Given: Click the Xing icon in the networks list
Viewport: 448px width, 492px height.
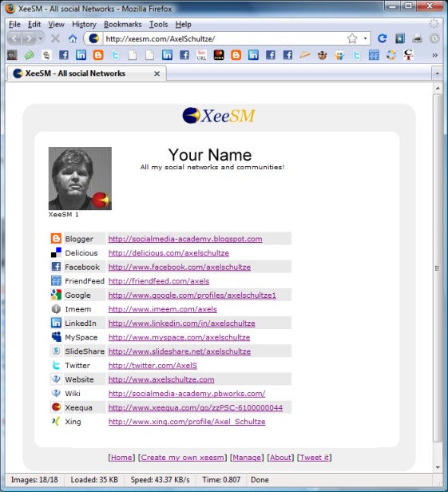Looking at the screenshot, I should [56, 421].
